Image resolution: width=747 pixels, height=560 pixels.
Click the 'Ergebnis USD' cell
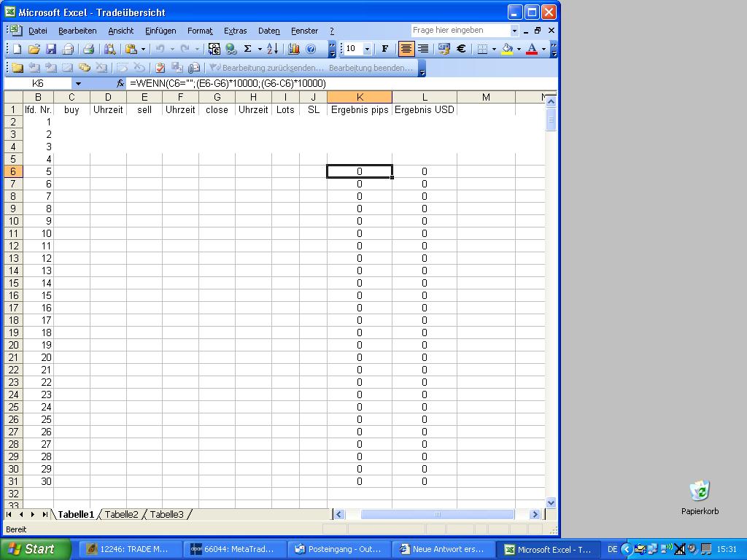click(425, 109)
